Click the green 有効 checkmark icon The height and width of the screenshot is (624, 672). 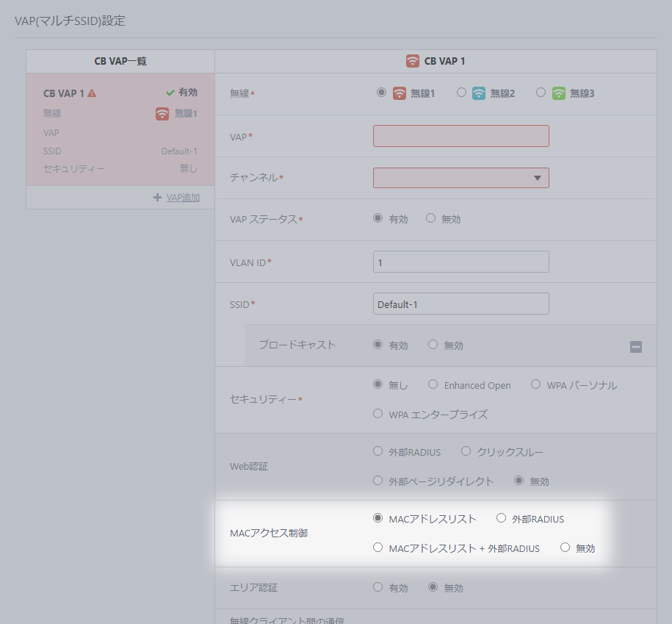(x=170, y=93)
